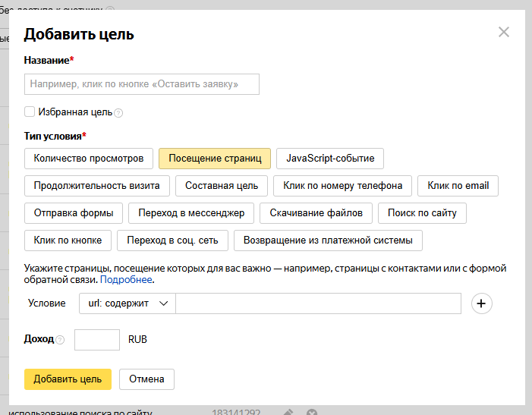The width and height of the screenshot is (532, 415).
Task: Close the Добавить цель dialog
Action: point(504,32)
